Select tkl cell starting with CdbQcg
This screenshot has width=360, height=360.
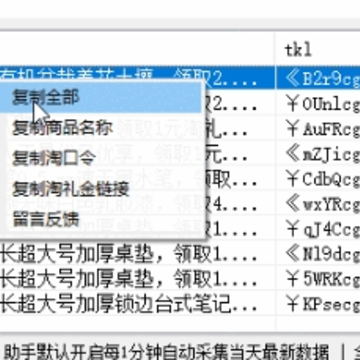click(318, 180)
